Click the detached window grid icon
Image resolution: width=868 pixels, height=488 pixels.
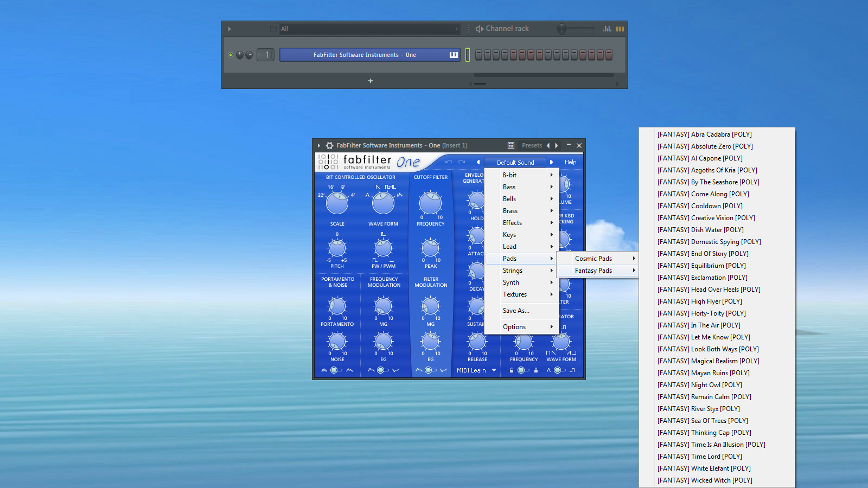point(510,145)
